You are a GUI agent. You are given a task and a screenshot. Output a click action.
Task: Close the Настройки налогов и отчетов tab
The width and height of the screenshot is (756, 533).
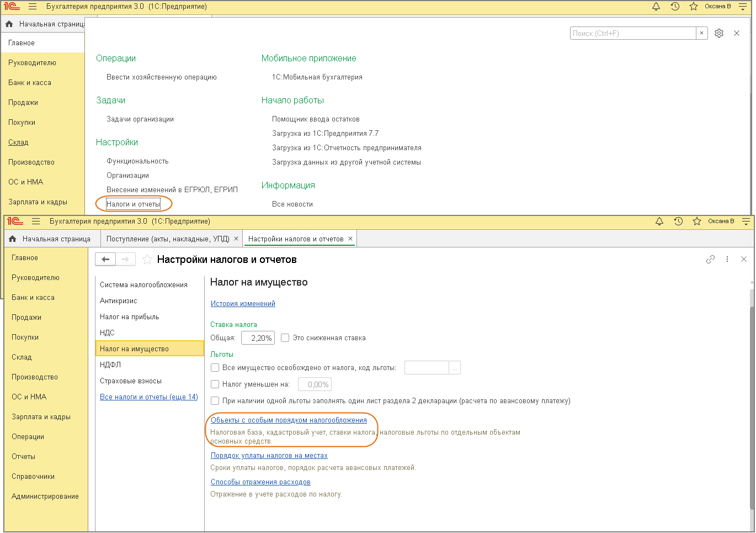coord(350,239)
